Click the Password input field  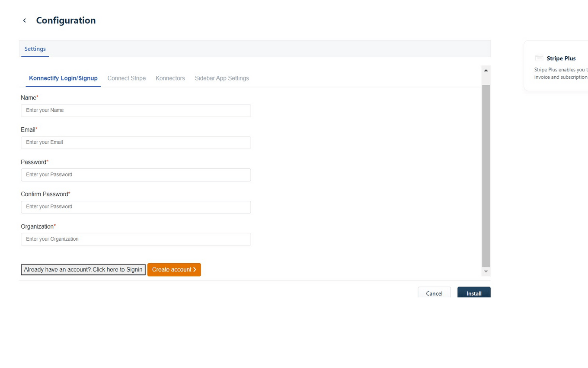[x=136, y=174]
